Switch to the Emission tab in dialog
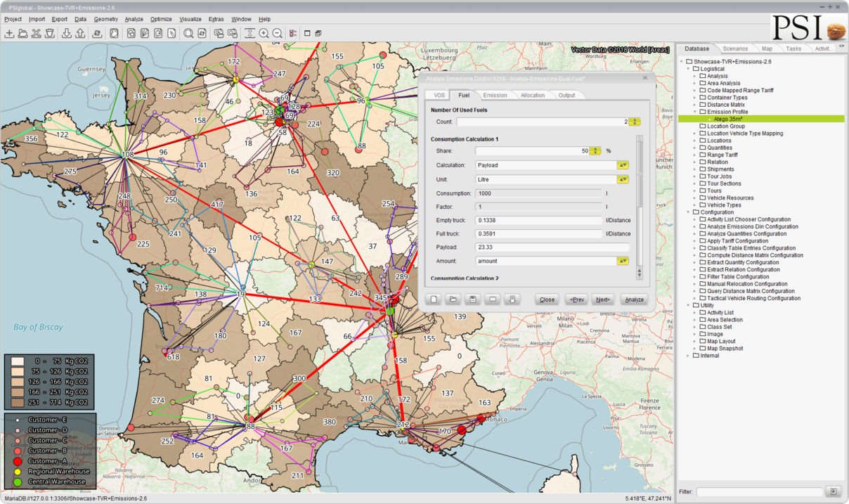Screen dimensions: 849x504 495,95
